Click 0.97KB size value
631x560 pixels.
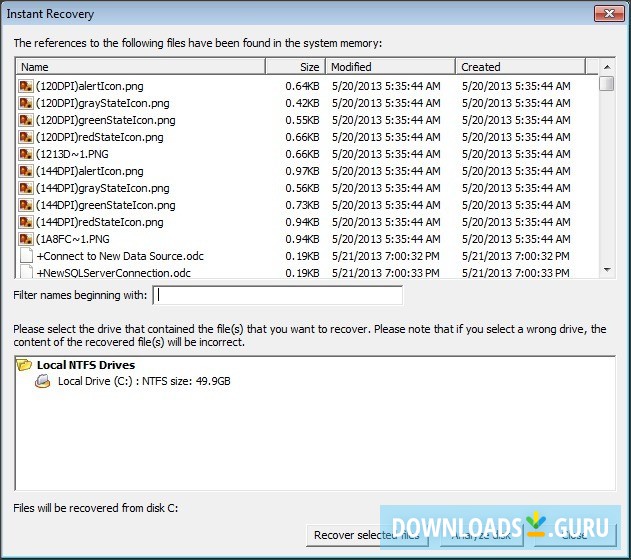[x=302, y=171]
